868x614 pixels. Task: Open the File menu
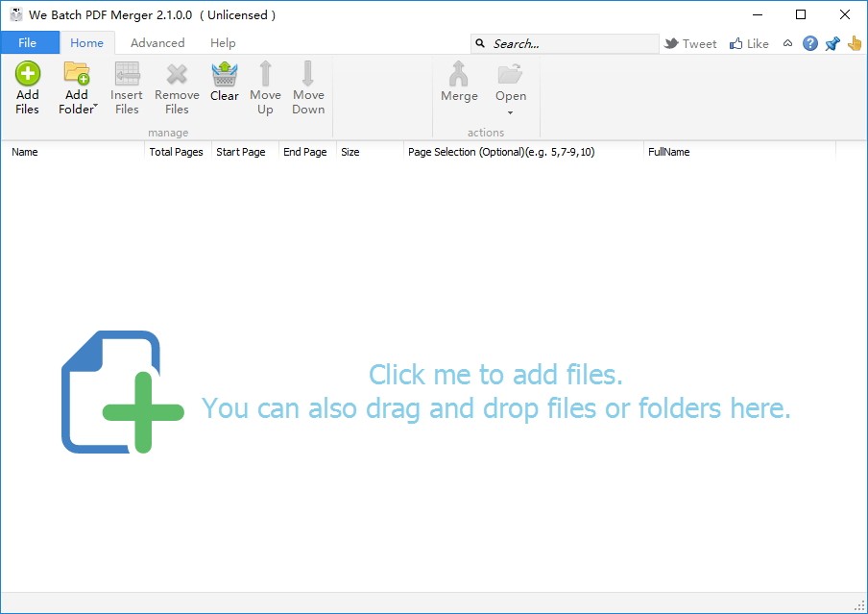coord(30,42)
